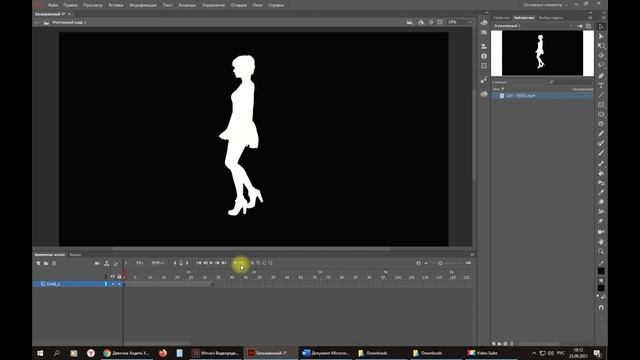Pin the current library icon
Viewport: 640px width, 360px height.
pos(580,26)
